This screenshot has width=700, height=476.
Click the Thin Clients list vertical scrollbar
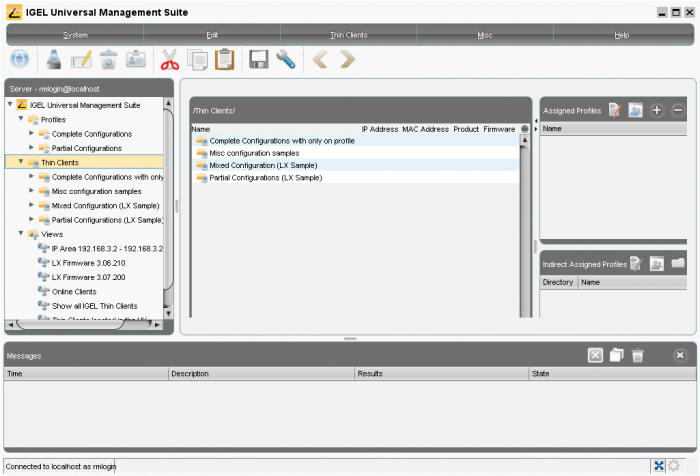[525, 227]
